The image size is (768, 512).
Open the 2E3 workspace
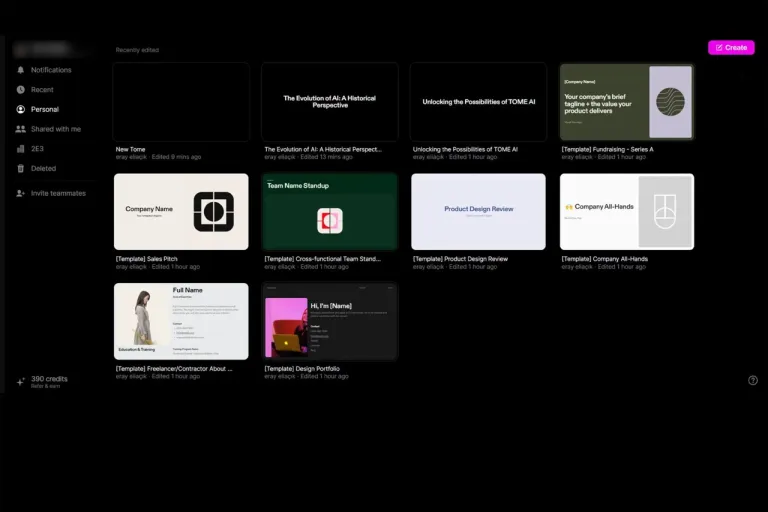37,148
